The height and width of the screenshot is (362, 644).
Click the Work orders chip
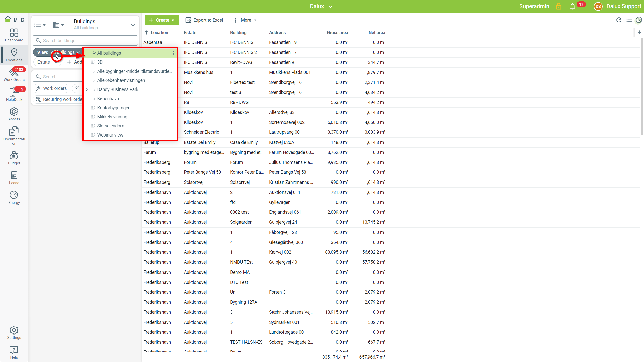(51, 88)
